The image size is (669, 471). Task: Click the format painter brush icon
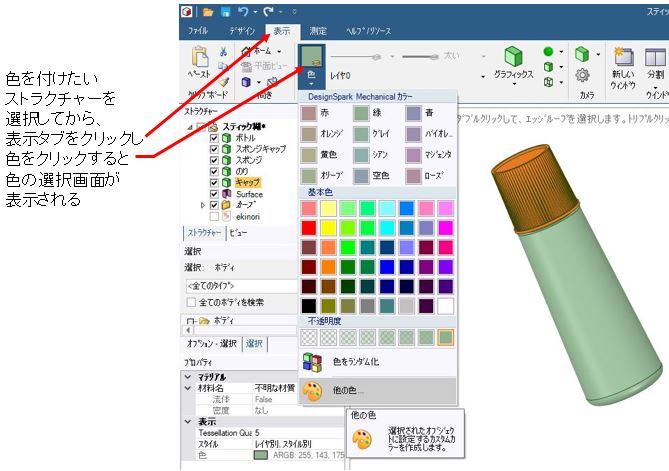click(x=224, y=82)
